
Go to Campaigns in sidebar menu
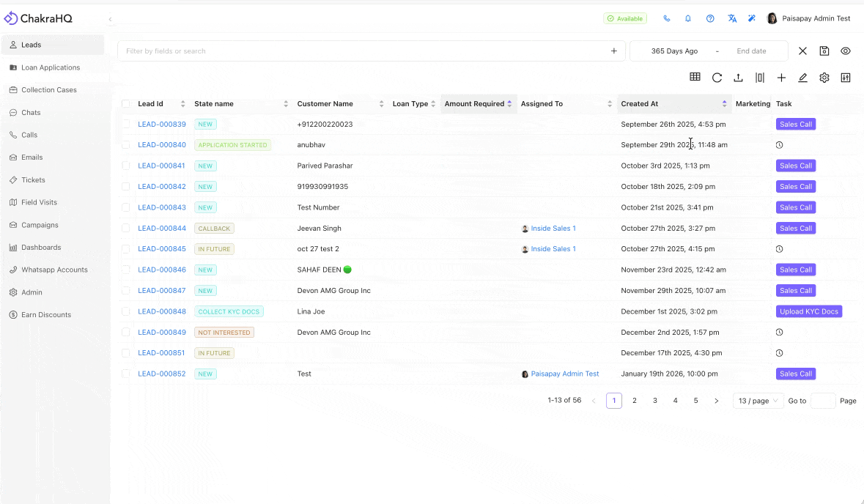pos(40,225)
